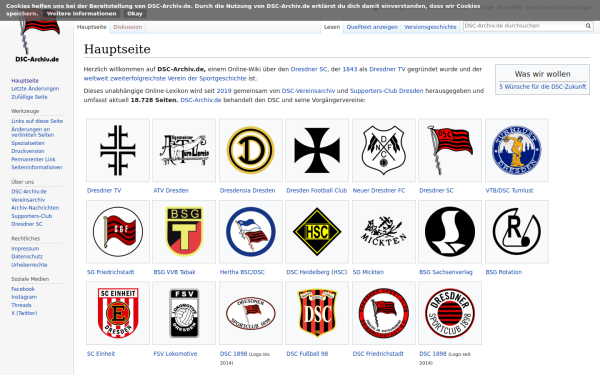The image size is (600, 375).
Task: Open the Hertha BSC/DSC caption link
Action: pos(242,272)
